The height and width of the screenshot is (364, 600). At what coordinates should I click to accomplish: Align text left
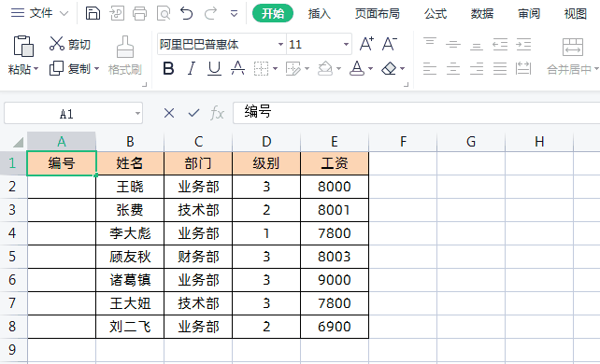click(x=430, y=69)
